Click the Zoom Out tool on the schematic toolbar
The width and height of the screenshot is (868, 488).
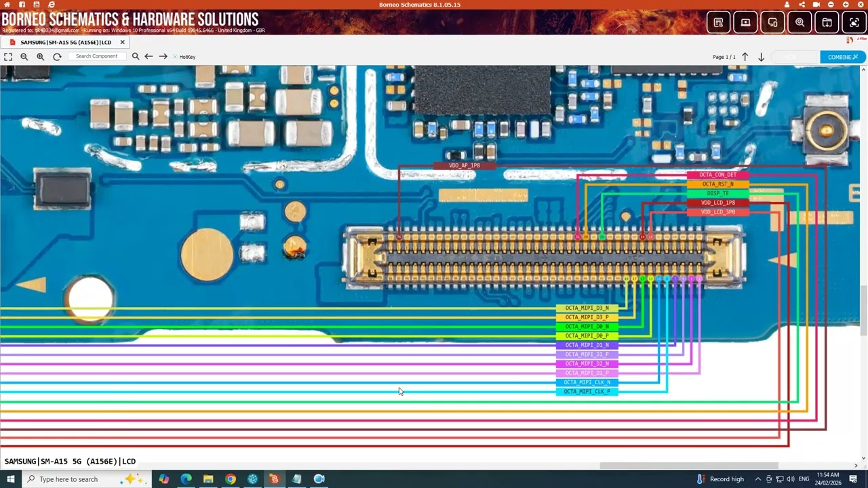pos(24,56)
